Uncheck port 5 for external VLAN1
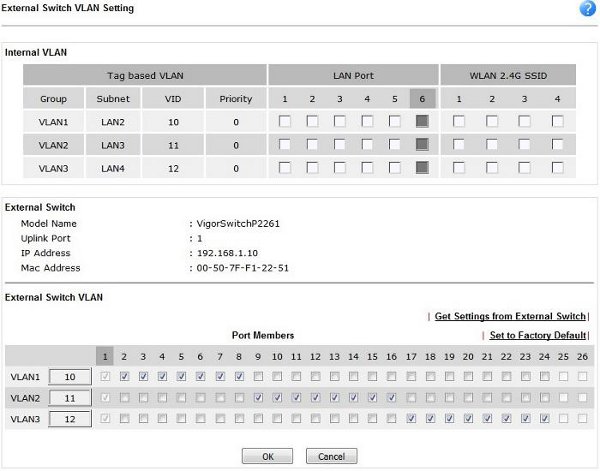This screenshot has width=600, height=471. coord(181,376)
